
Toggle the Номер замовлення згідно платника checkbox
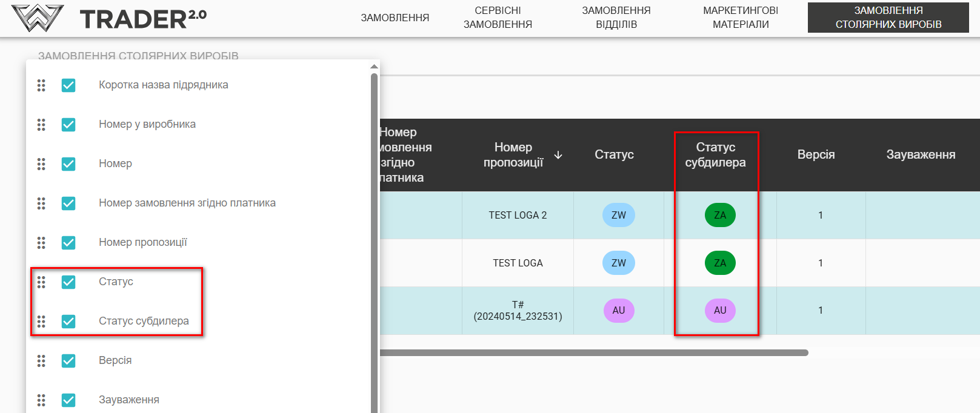[68, 203]
